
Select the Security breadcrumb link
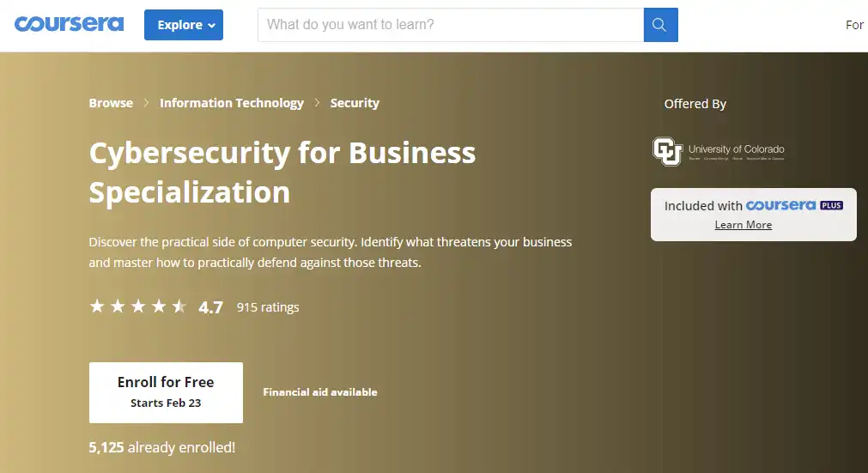click(355, 103)
